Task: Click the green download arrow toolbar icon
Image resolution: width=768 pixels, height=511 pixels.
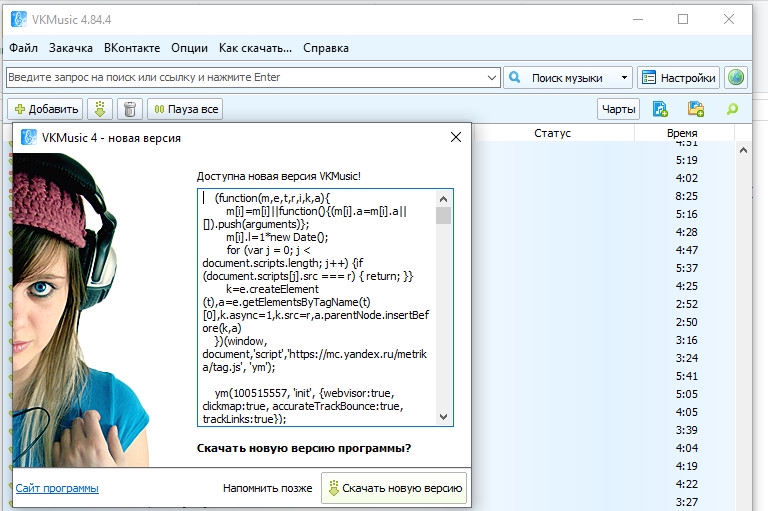Action: click(x=100, y=109)
